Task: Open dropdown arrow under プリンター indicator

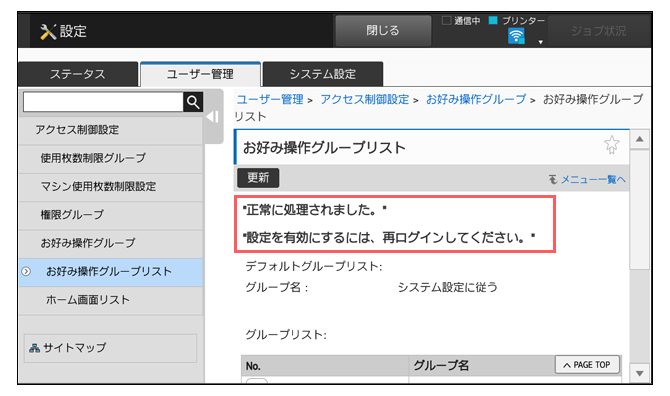Action: (541, 42)
